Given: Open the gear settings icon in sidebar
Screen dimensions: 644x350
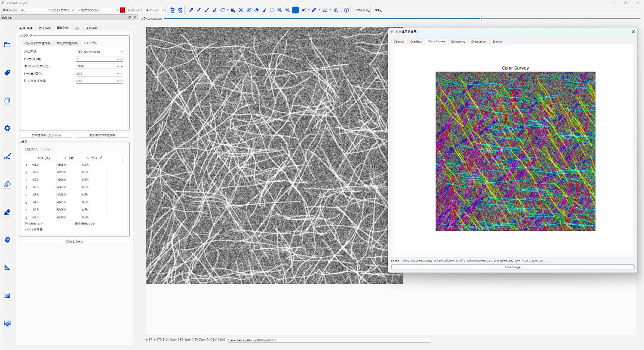Looking at the screenshot, I should pos(7,128).
